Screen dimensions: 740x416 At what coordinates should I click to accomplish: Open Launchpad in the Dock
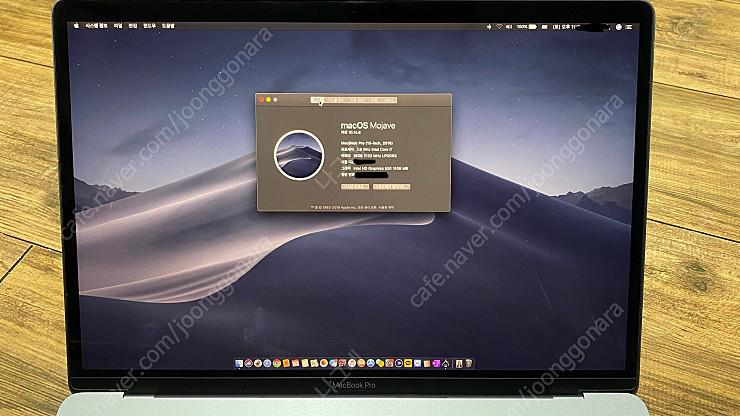point(258,362)
